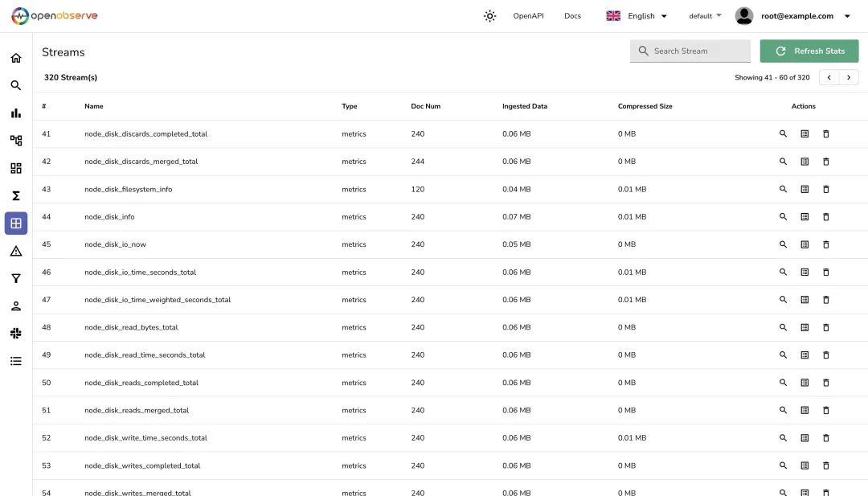Open the Metrics panel from the sidebar

(15, 113)
